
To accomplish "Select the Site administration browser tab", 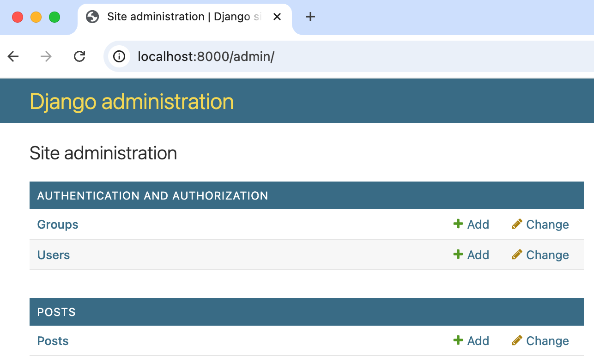I will (185, 18).
